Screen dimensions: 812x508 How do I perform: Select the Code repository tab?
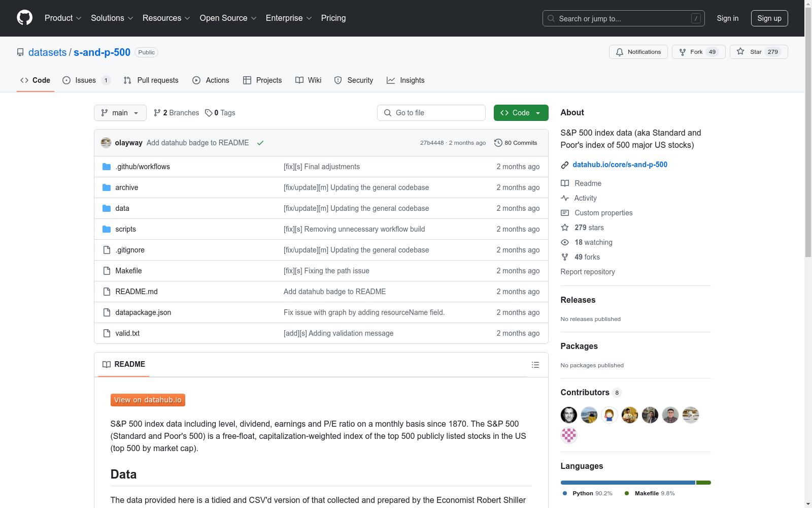tap(36, 80)
